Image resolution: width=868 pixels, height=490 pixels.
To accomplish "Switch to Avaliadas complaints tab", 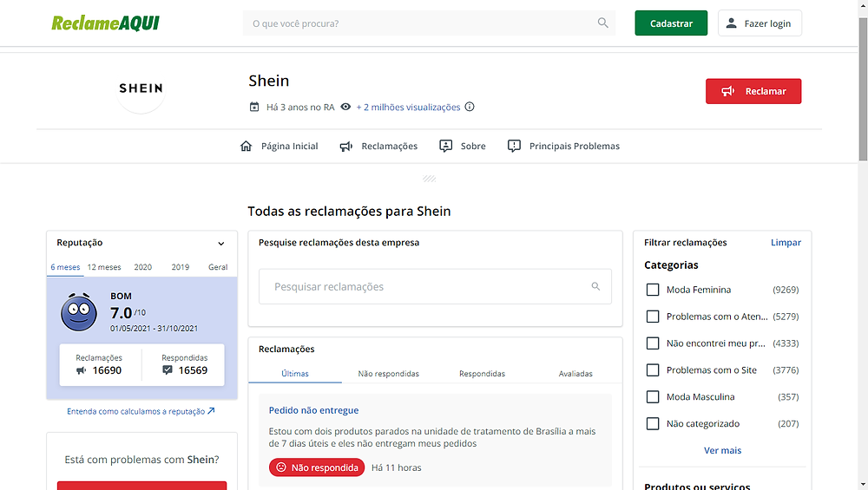I will tap(575, 373).
